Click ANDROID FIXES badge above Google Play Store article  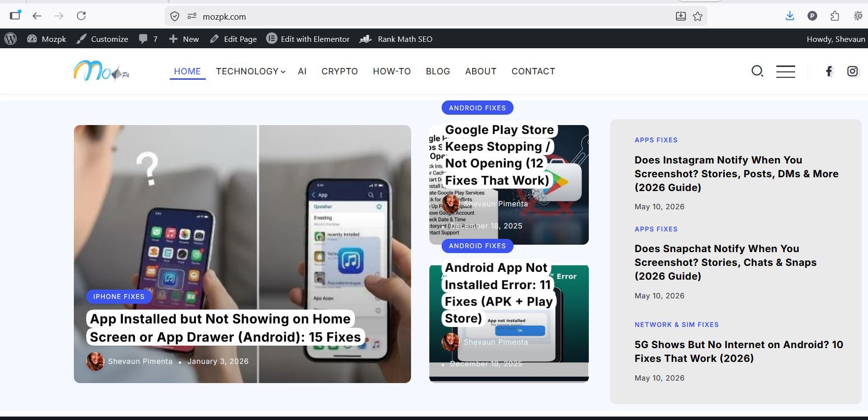[x=477, y=108]
